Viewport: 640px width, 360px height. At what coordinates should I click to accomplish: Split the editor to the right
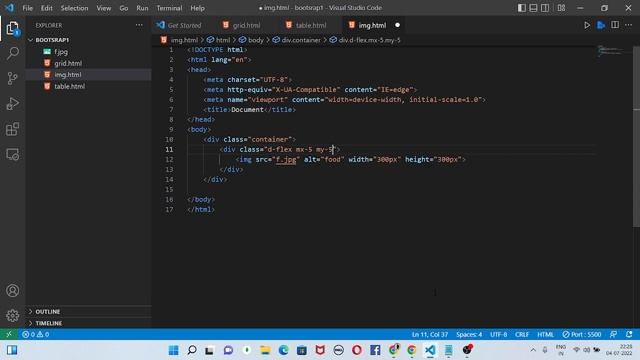tap(615, 25)
